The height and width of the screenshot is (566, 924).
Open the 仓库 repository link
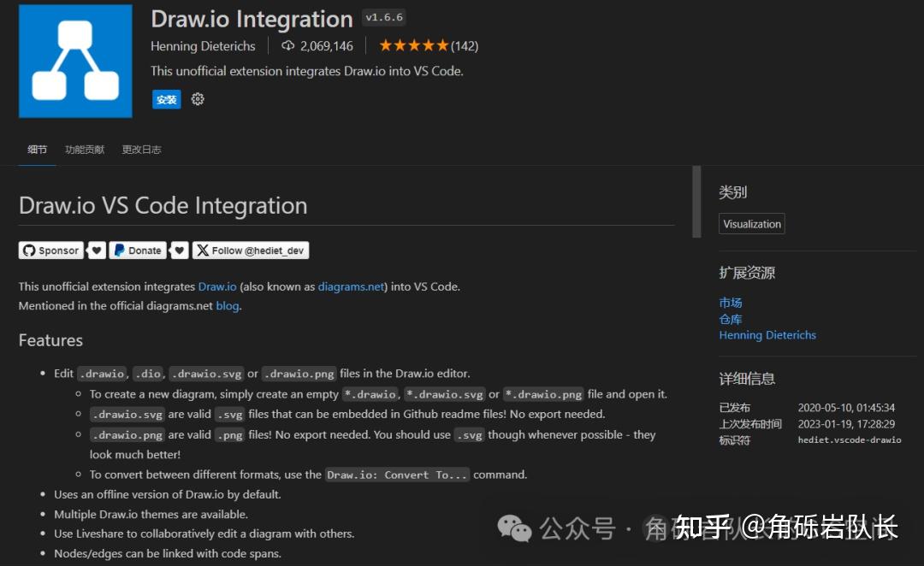click(730, 318)
